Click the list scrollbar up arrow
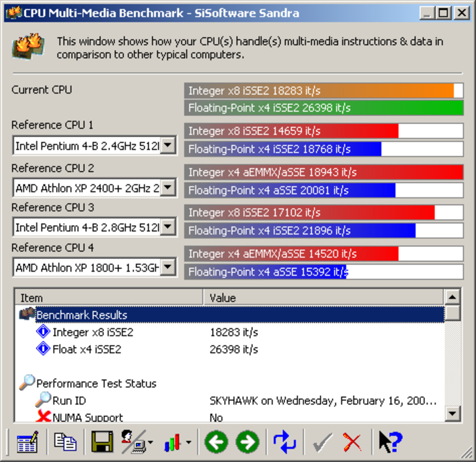The image size is (476, 462). tap(452, 297)
